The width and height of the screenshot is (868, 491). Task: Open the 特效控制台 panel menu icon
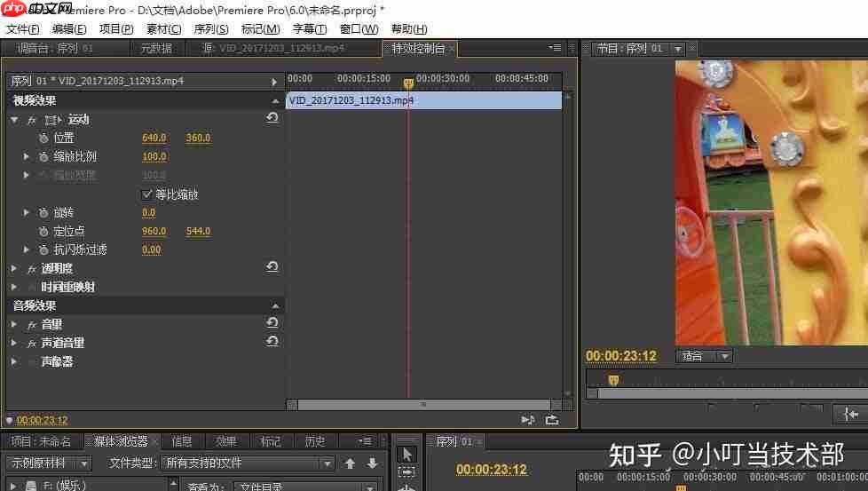[554, 48]
